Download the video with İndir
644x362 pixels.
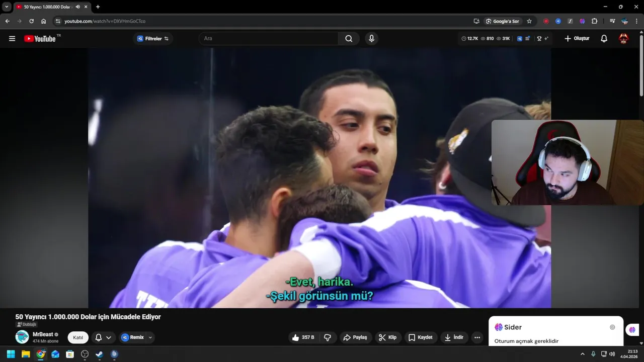pos(454,337)
